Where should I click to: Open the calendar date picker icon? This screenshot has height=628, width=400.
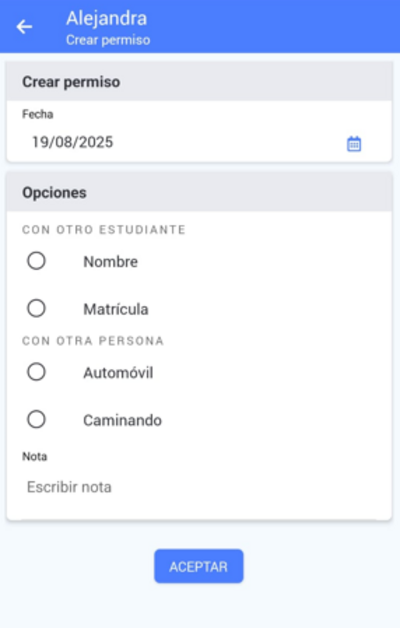pyautogui.click(x=354, y=144)
